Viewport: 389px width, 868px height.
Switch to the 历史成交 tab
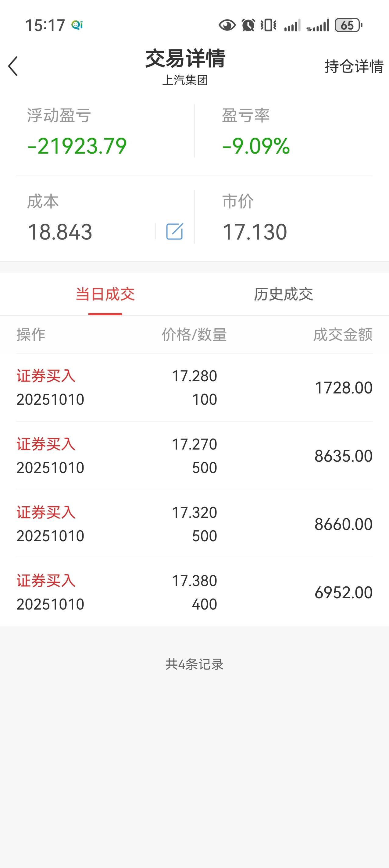point(283,294)
